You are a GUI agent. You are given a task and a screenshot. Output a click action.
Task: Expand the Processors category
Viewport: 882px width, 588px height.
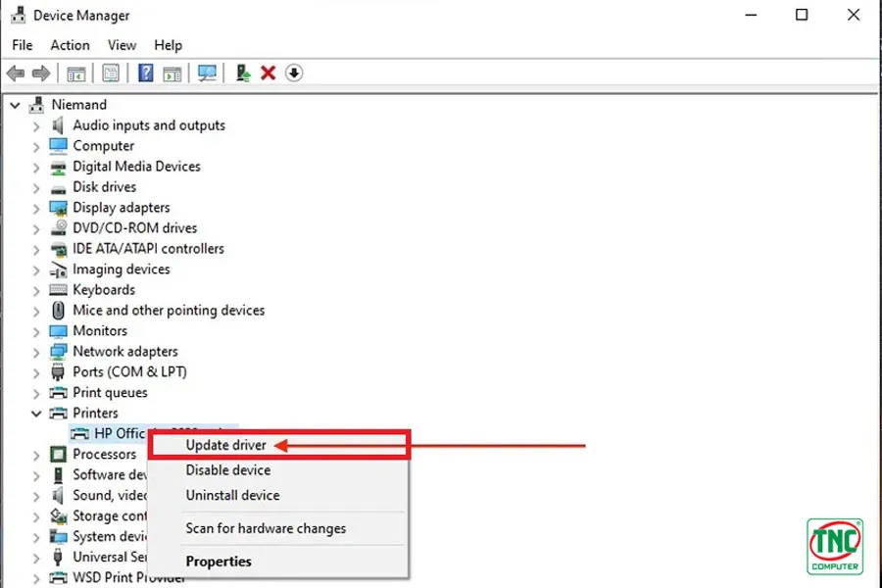coord(36,455)
